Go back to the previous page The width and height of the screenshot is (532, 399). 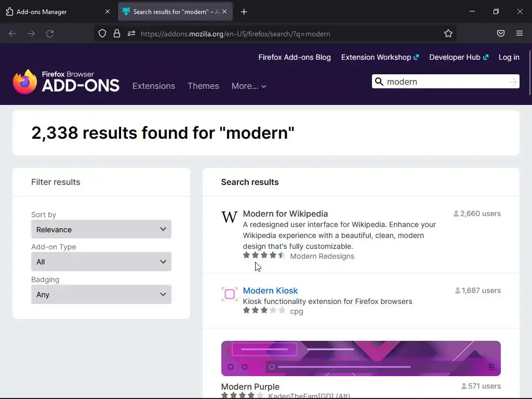pos(12,34)
